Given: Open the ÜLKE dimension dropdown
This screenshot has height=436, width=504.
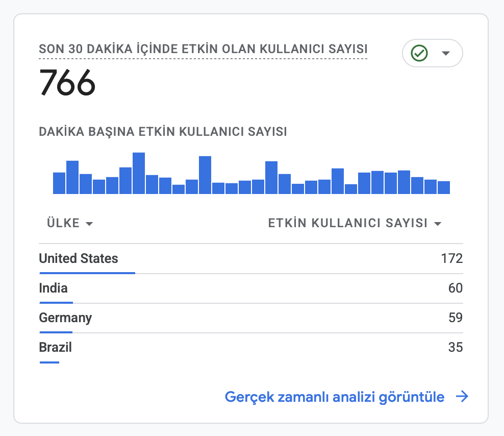Looking at the screenshot, I should pyautogui.click(x=70, y=223).
